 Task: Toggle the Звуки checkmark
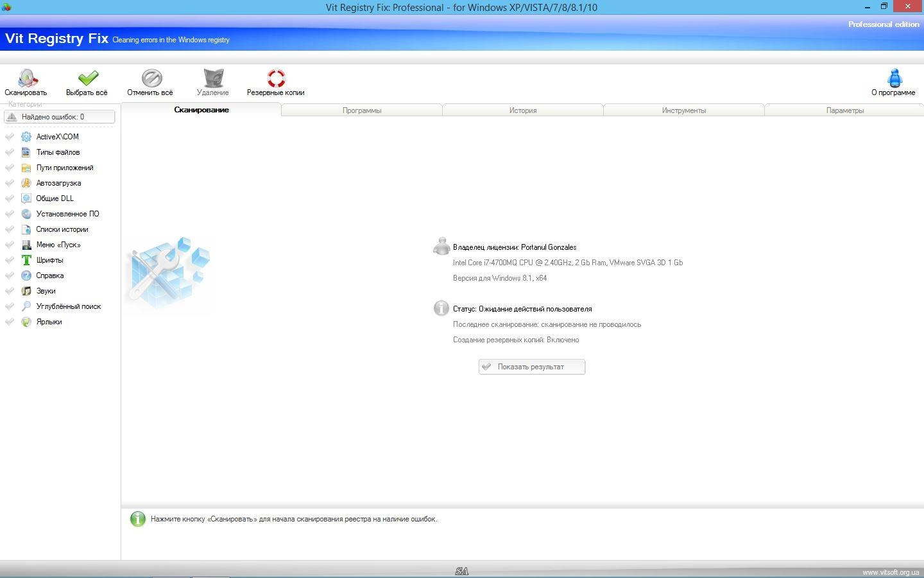click(x=10, y=291)
